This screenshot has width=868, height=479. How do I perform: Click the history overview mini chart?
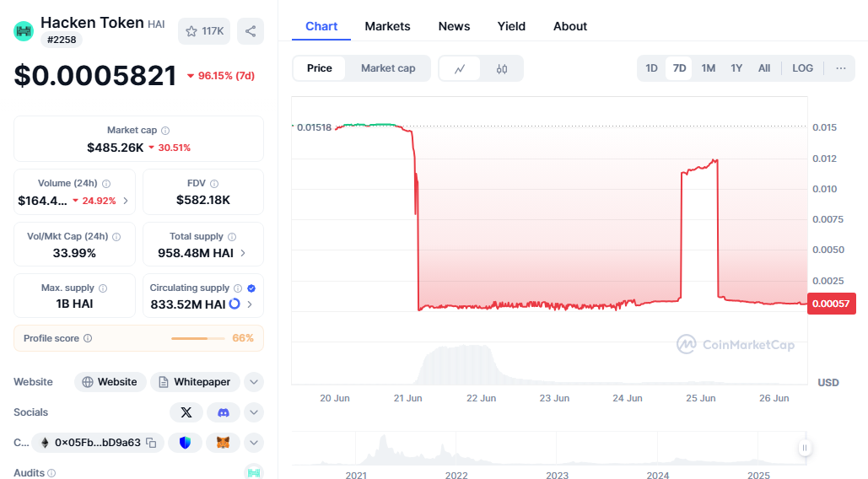(x=549, y=449)
